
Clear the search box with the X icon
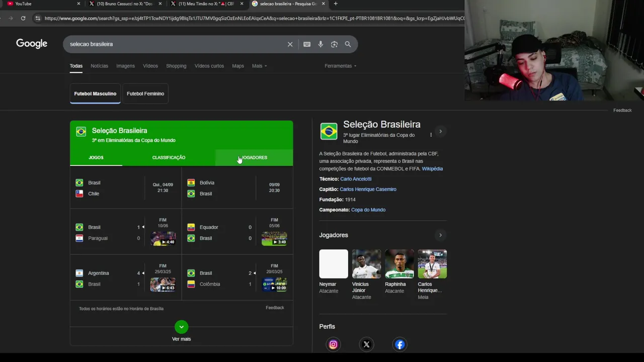pyautogui.click(x=290, y=44)
